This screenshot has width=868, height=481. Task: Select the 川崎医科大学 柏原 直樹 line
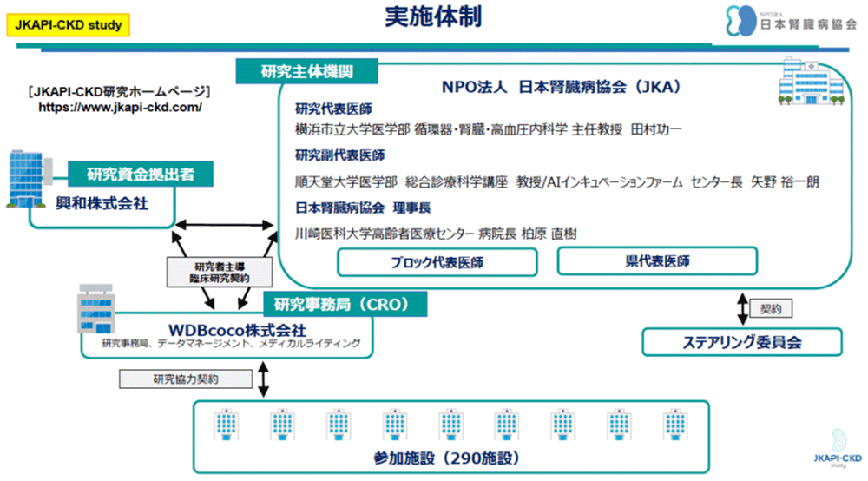coord(436,234)
